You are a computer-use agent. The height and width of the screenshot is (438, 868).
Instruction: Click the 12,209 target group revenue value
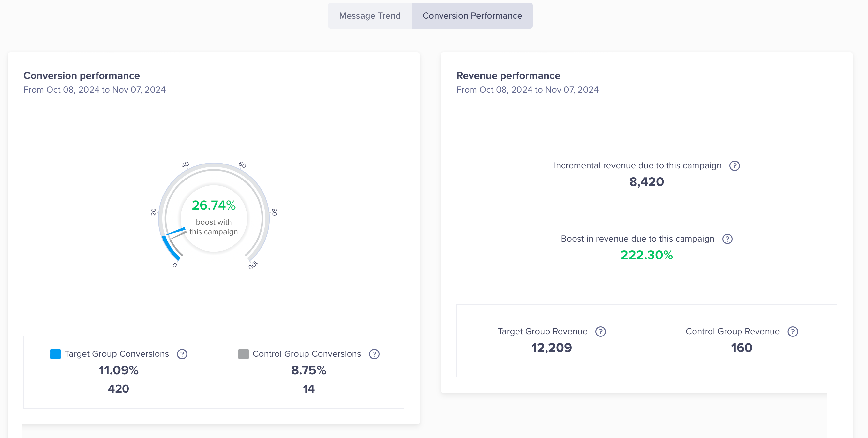coord(552,348)
